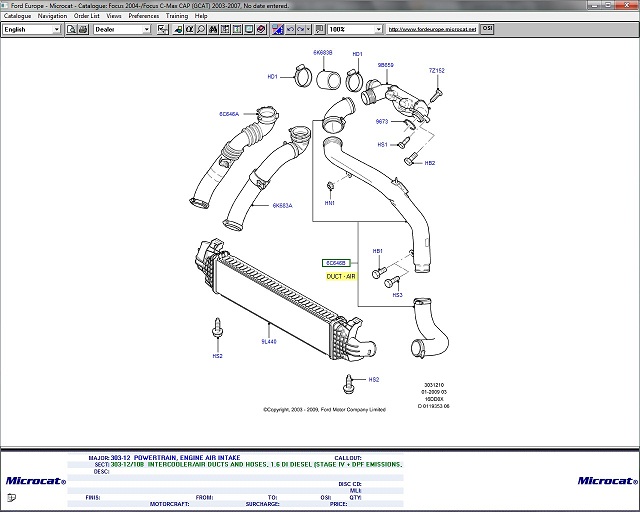640x512 pixels.
Task: Click the magnifying glass toolbar icon
Action: point(201,29)
